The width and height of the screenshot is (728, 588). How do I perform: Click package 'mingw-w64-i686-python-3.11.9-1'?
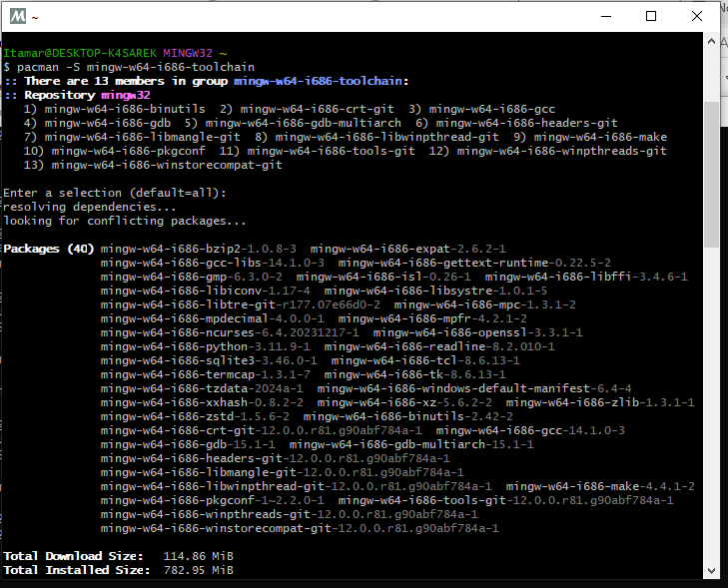click(205, 346)
